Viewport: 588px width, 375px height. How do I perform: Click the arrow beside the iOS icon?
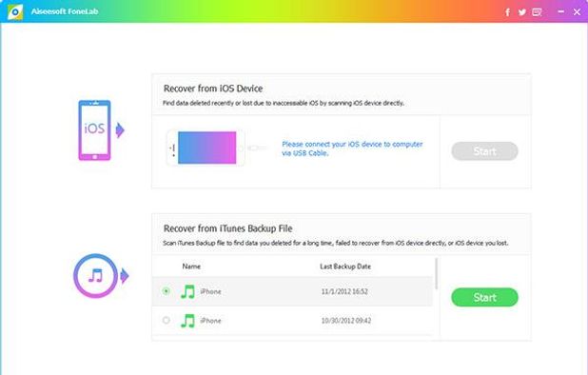(x=120, y=130)
